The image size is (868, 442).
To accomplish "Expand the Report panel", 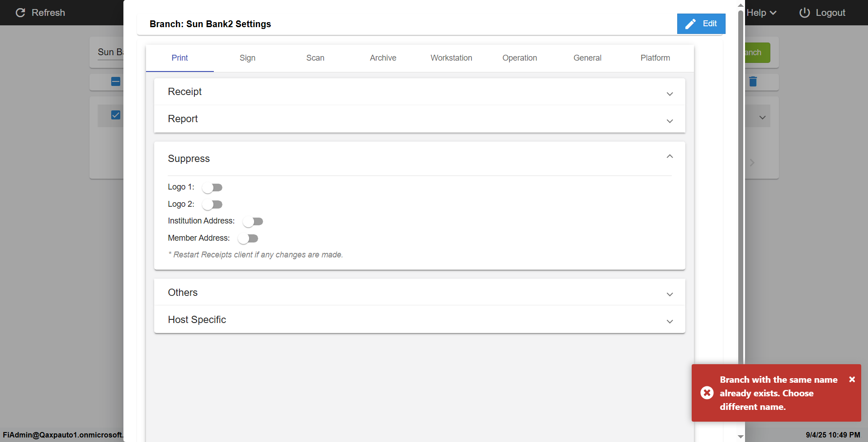I will 670,121.
